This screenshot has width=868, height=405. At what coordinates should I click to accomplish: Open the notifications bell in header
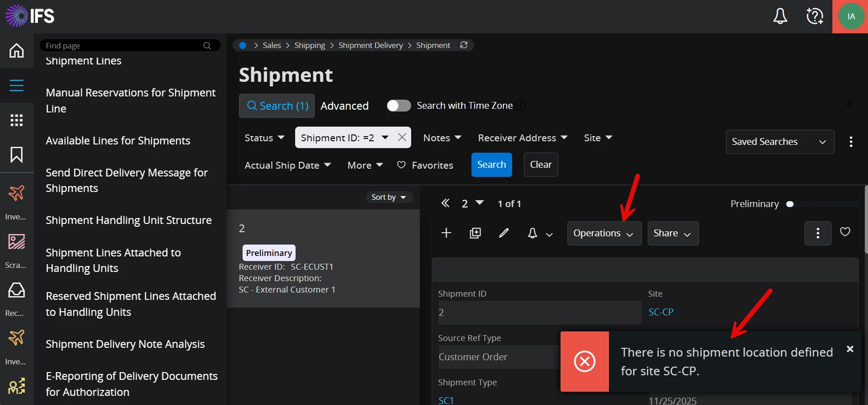coord(780,16)
